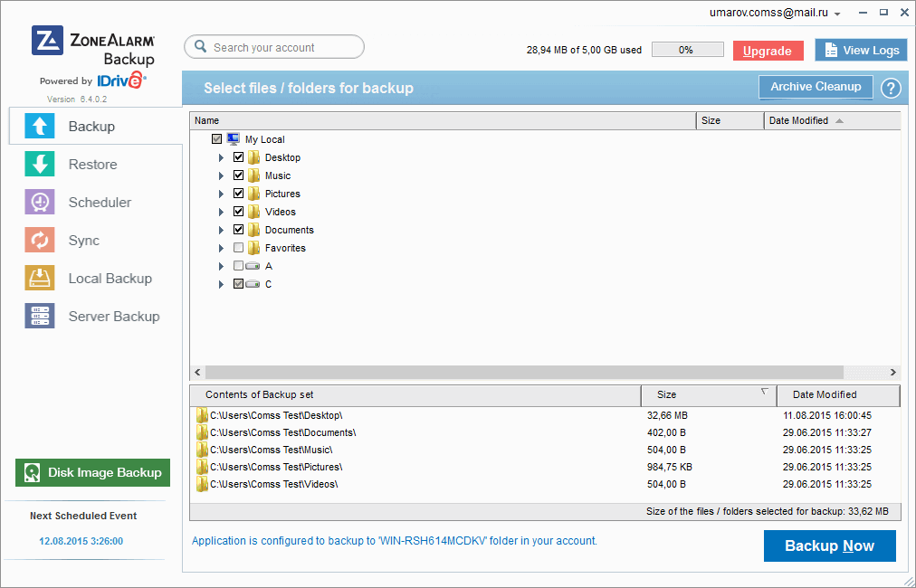Click the My Local computer icon
This screenshot has height=588, width=916.
[x=234, y=139]
